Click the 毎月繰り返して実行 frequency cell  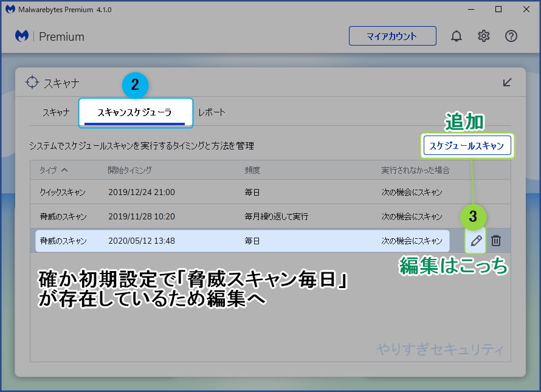[277, 217]
